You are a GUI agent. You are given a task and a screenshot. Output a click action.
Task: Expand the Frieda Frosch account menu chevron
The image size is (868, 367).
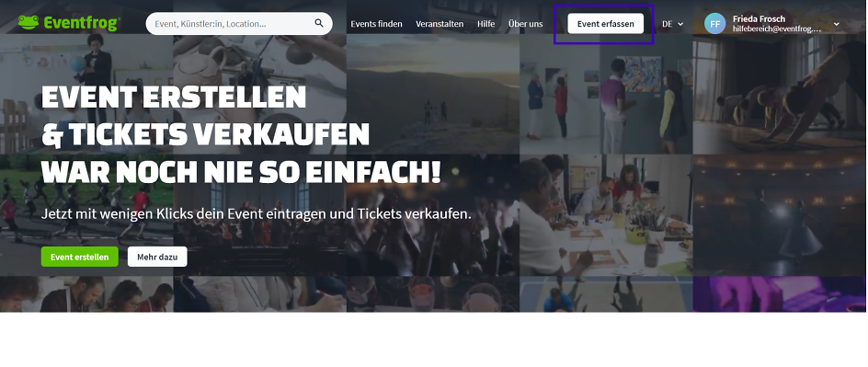pos(837,24)
